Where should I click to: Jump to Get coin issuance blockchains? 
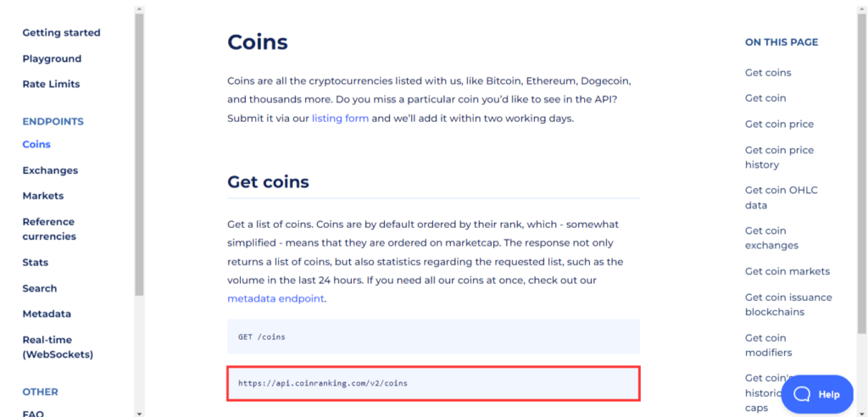(x=788, y=304)
